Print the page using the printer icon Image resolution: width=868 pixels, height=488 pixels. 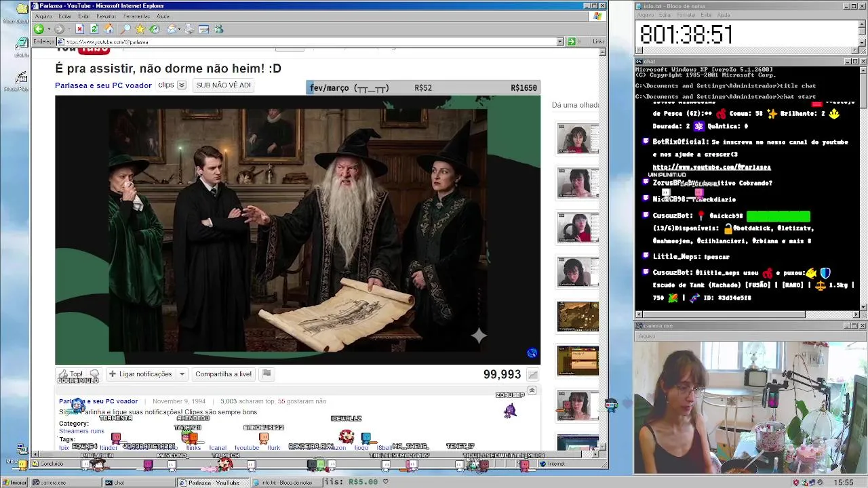click(189, 29)
